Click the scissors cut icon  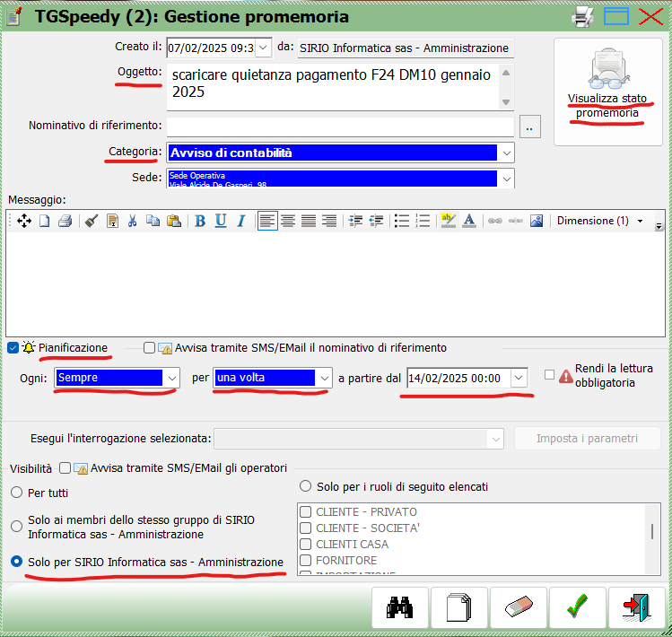(x=132, y=221)
